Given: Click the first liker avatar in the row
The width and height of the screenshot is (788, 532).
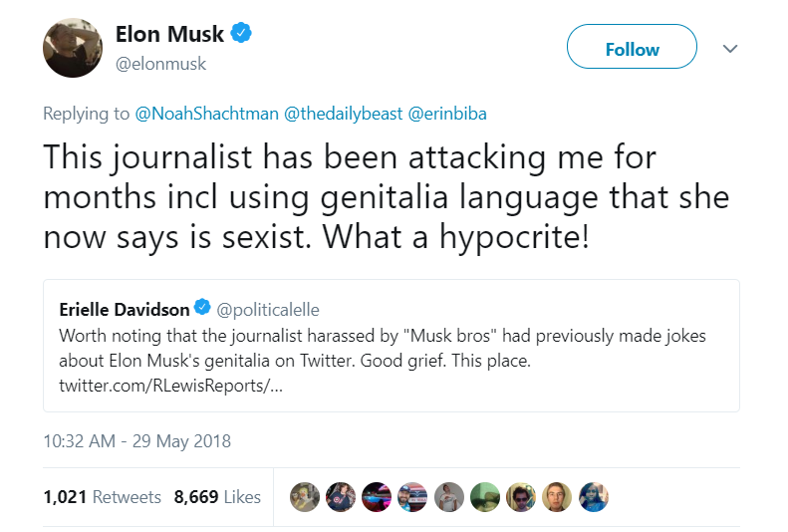Looking at the screenshot, I should (305, 496).
